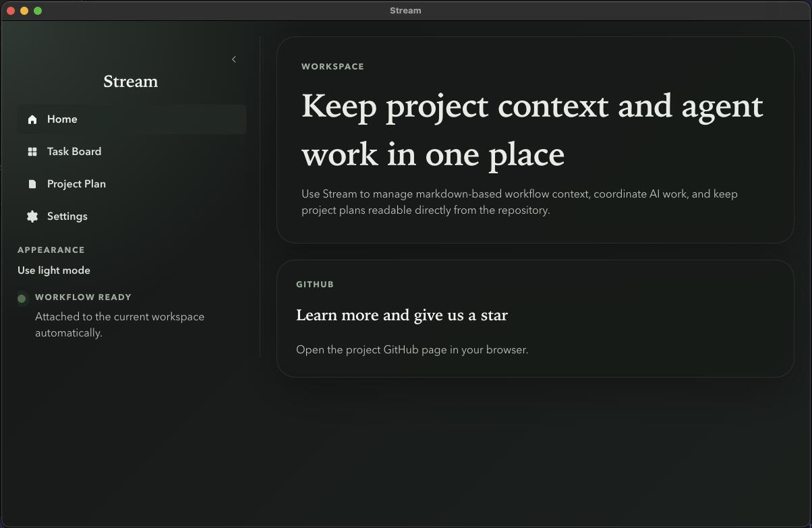812x528 pixels.
Task: Collapse the sidebar with the chevron arrow
Action: (x=234, y=59)
